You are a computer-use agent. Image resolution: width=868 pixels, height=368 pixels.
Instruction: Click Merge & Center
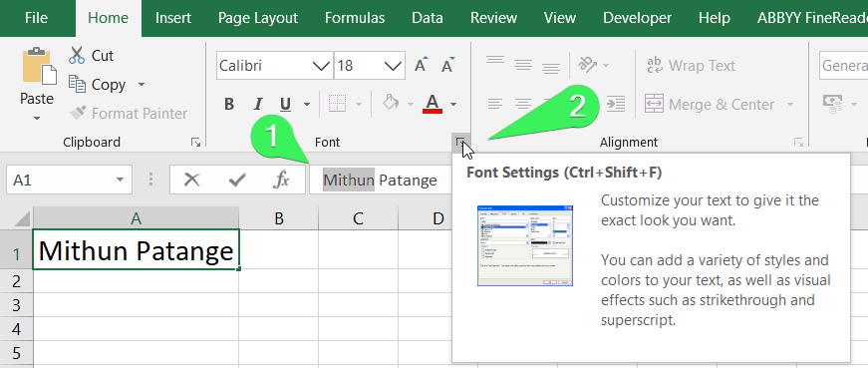click(x=710, y=104)
